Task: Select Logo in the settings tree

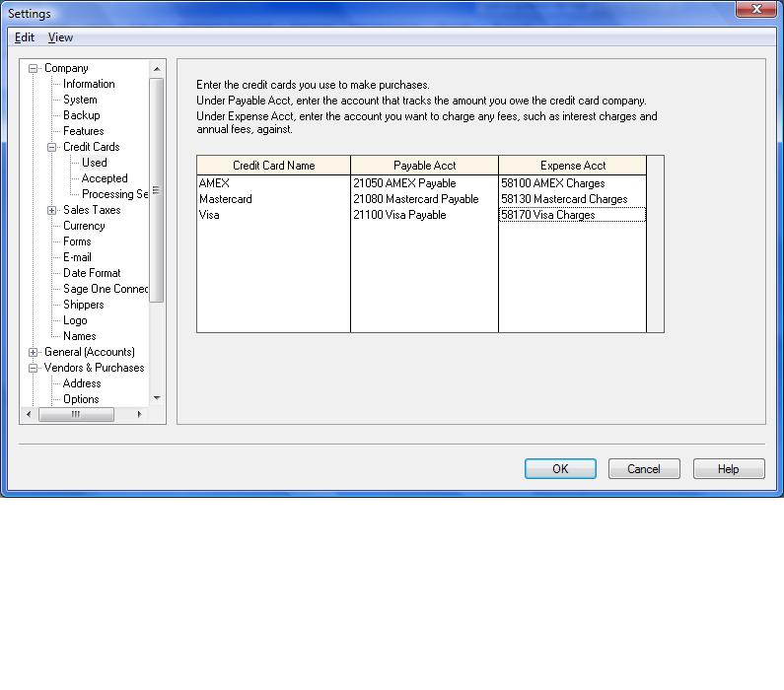Action: tap(75, 320)
